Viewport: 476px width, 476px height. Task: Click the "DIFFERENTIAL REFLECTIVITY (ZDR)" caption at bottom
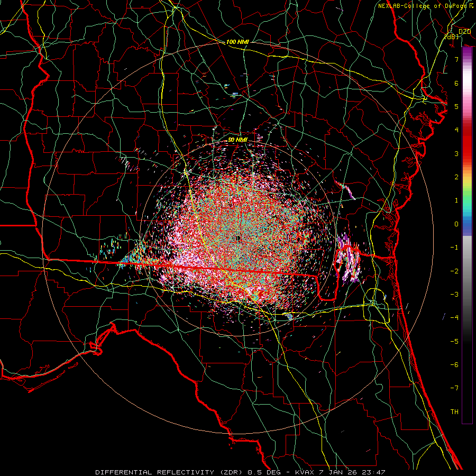(x=169, y=472)
